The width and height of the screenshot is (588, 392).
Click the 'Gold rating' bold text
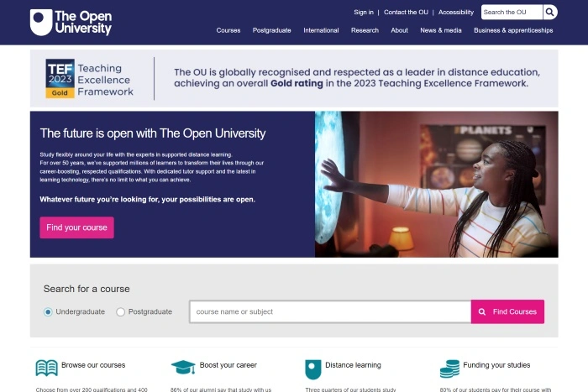(x=297, y=83)
